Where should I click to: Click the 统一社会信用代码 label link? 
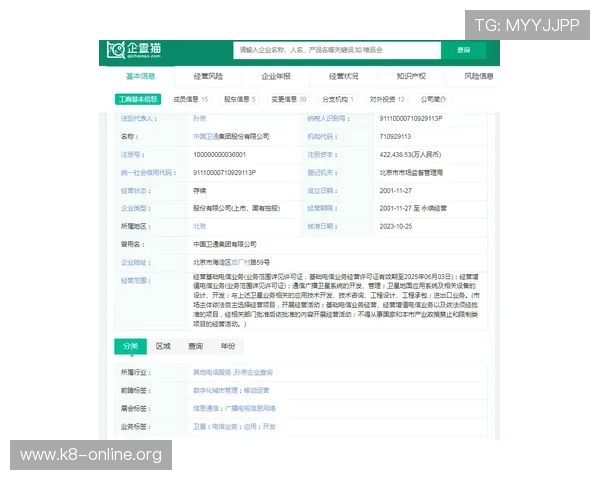pos(148,173)
